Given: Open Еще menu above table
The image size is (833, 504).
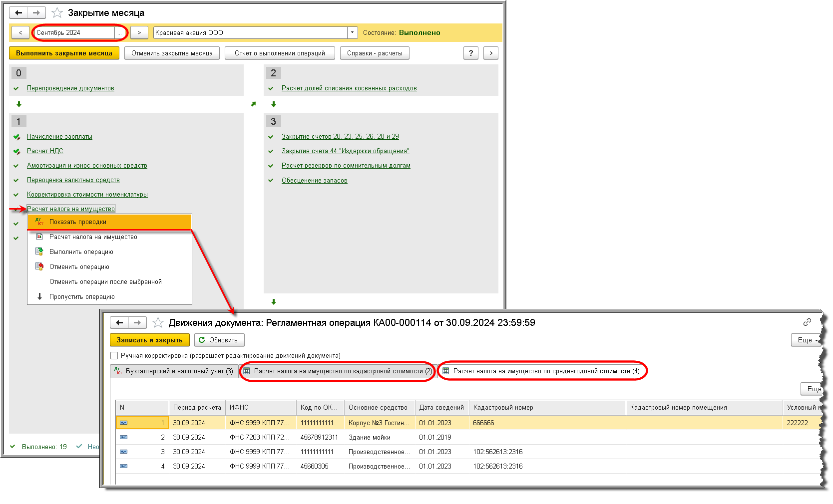Looking at the screenshot, I should click(812, 389).
